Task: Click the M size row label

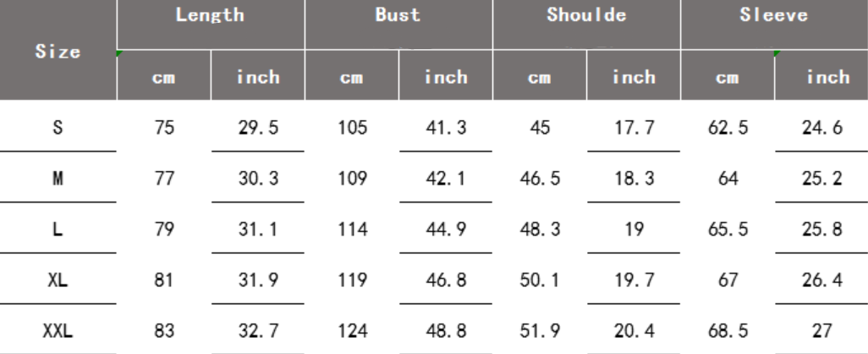Action: tap(57, 177)
